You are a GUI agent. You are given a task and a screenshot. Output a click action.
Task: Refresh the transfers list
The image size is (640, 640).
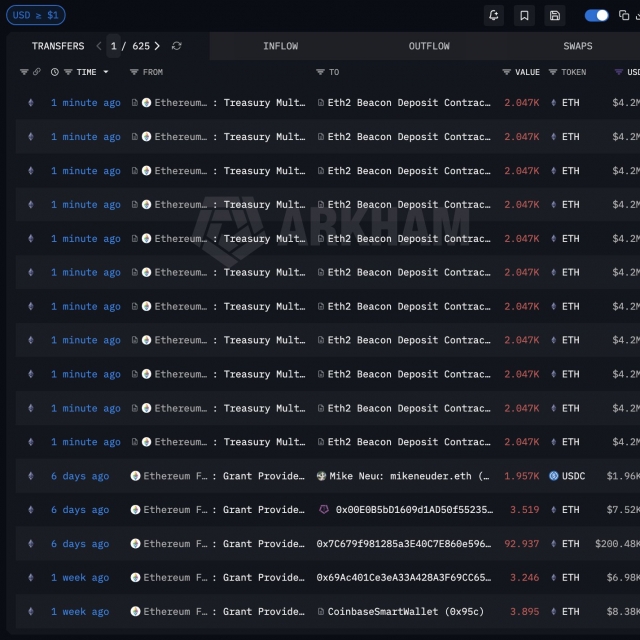[177, 46]
